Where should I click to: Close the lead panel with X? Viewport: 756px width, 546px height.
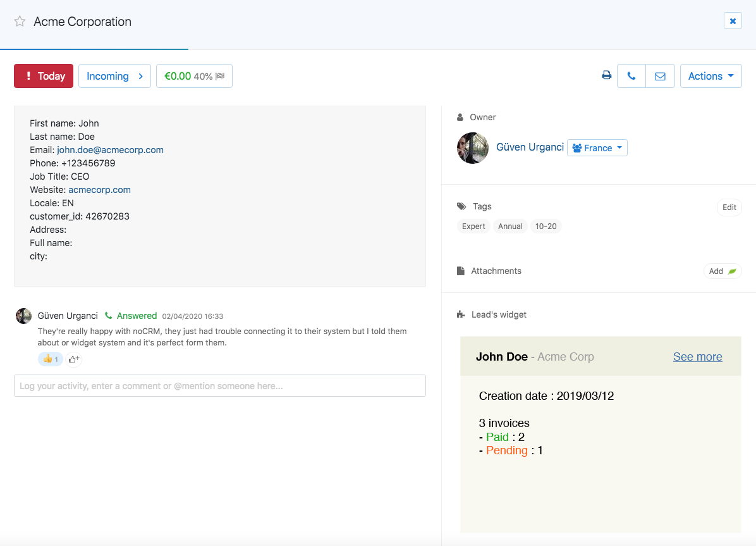733,21
